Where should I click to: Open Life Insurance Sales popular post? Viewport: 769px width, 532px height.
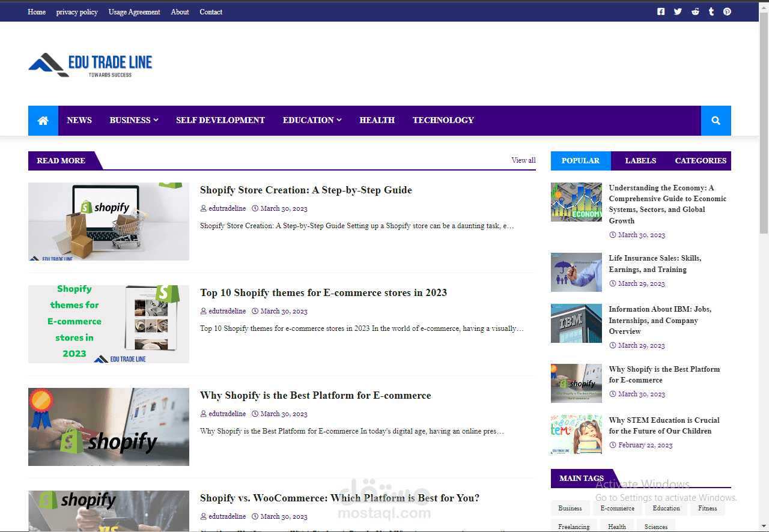[655, 264]
